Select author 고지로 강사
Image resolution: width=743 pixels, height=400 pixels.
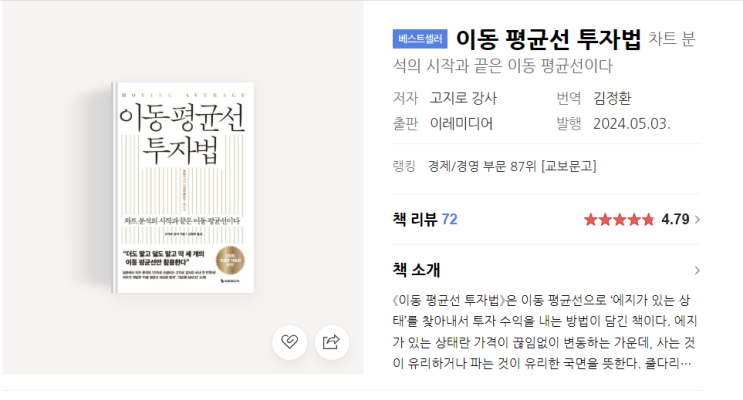click(463, 98)
